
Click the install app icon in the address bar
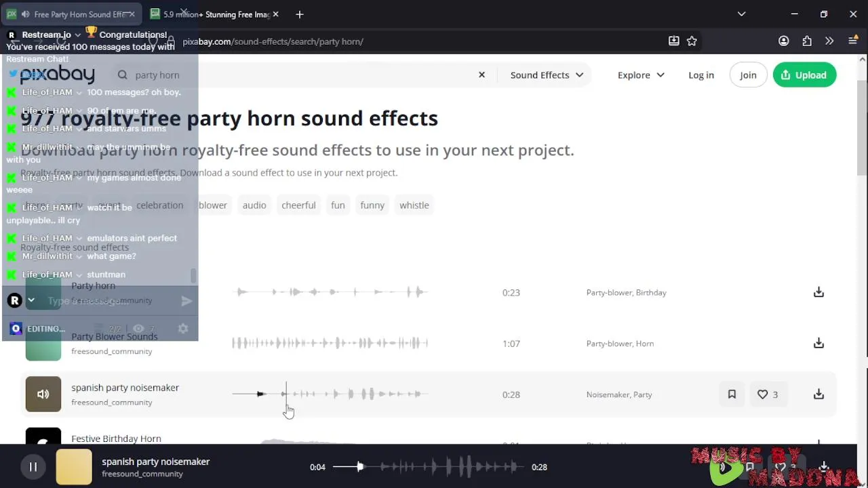pos(673,41)
